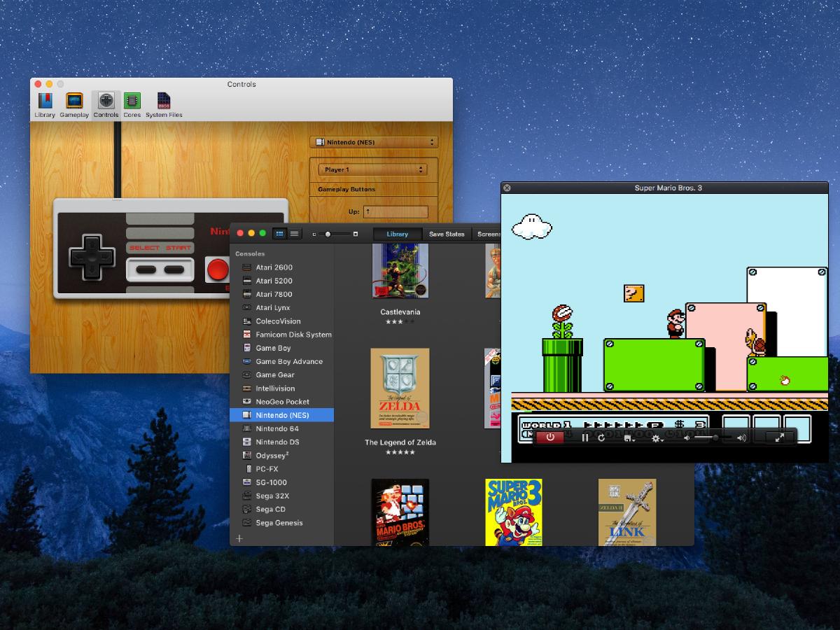Select The Legend of Zelda cover
Viewport: 840px width, 630px height.
tap(400, 388)
